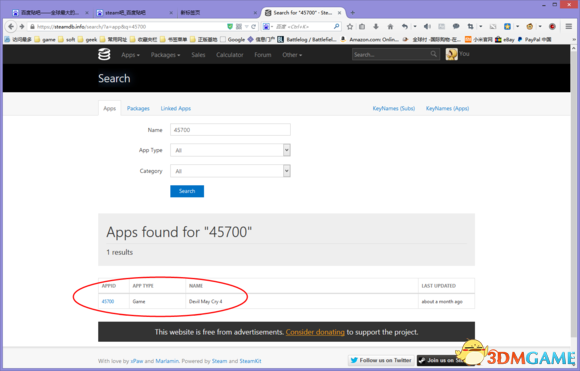The height and width of the screenshot is (371, 580).
Task: Expand the blue star extension dropdown
Action: 517,26
